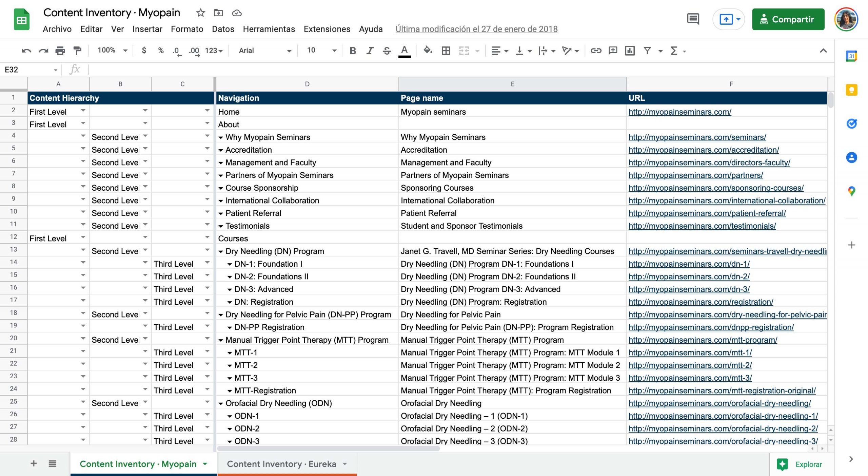
Task: Click the get add-ons plus icon
Action: pos(851,245)
